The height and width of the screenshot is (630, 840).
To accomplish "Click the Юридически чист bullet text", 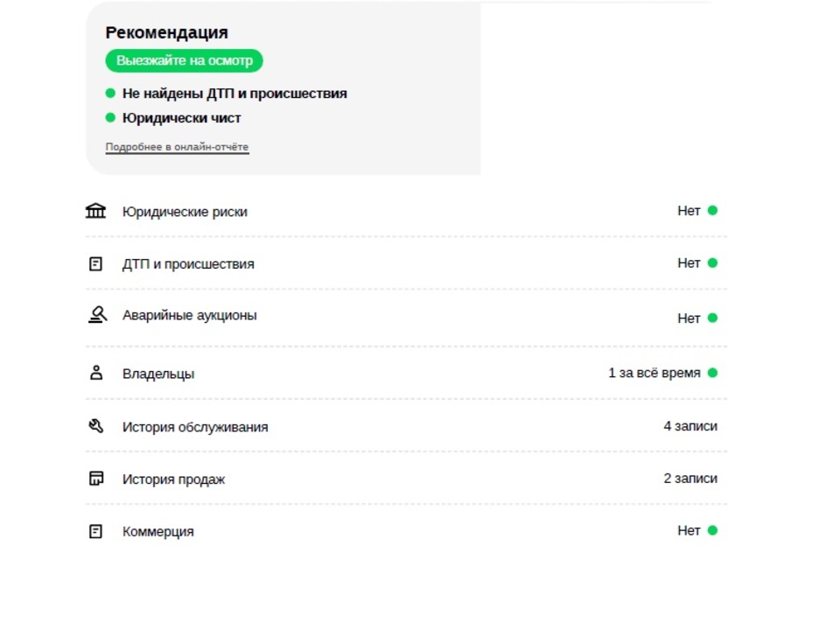I will [182, 118].
